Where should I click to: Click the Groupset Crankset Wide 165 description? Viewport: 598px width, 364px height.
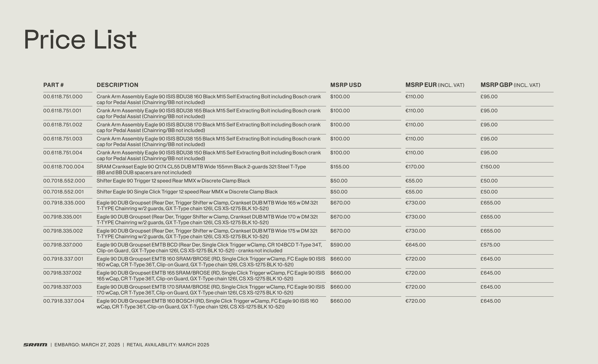(x=207, y=206)
